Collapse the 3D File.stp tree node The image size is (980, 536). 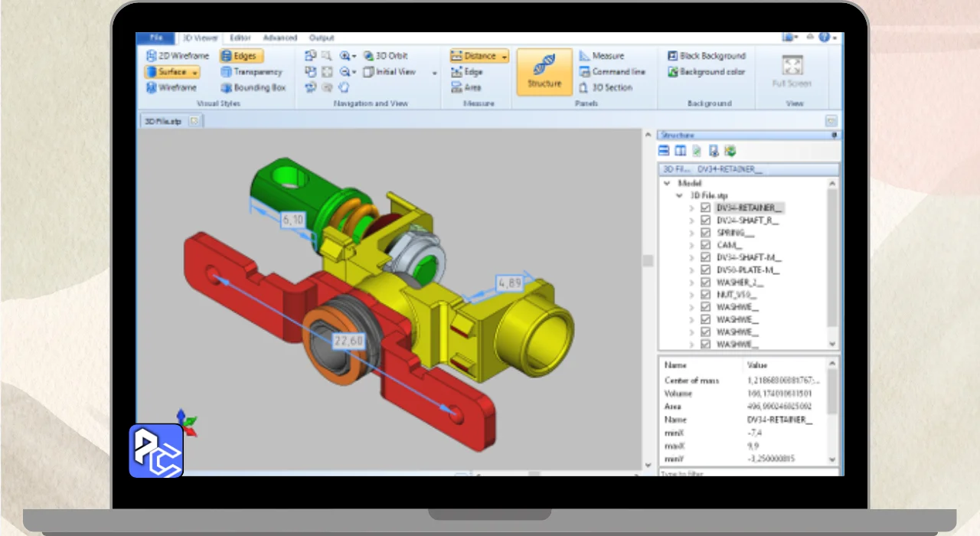point(680,195)
